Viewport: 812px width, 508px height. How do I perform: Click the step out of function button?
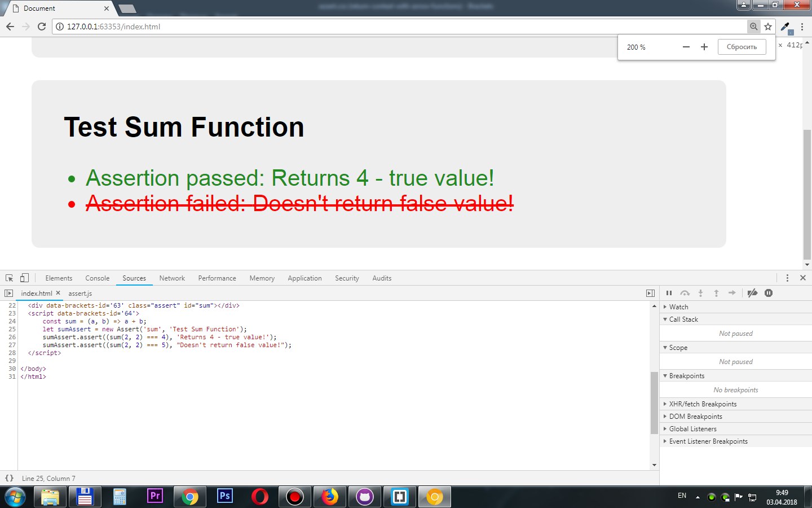(716, 293)
